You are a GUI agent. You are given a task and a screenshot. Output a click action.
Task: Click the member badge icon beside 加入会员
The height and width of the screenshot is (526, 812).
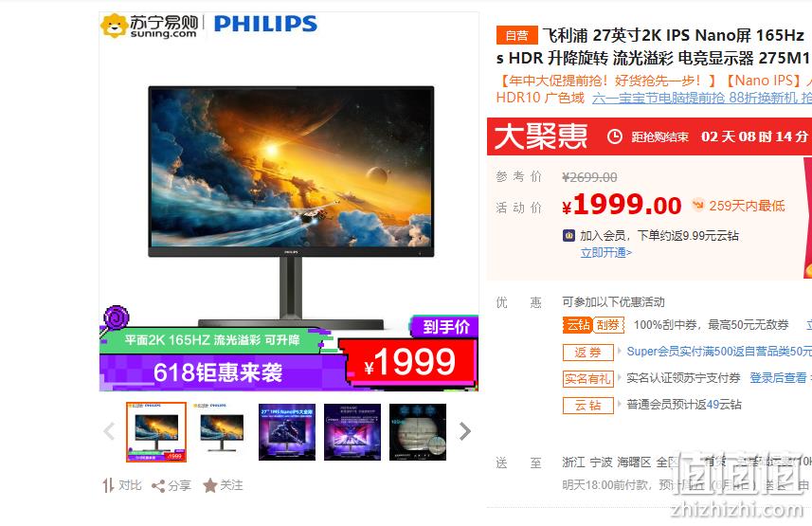(568, 236)
